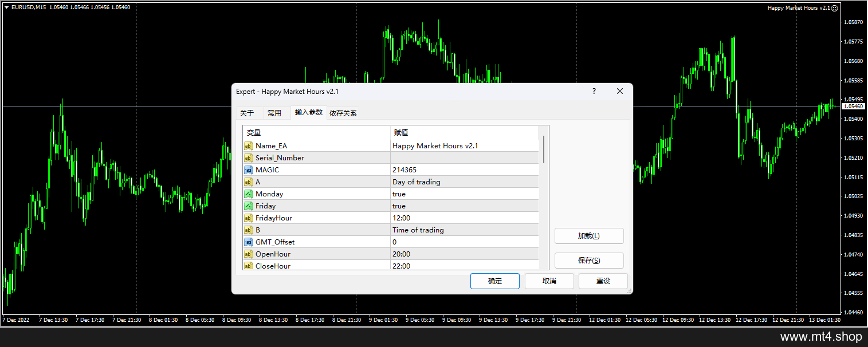Open the 依存关系 tab

click(343, 113)
